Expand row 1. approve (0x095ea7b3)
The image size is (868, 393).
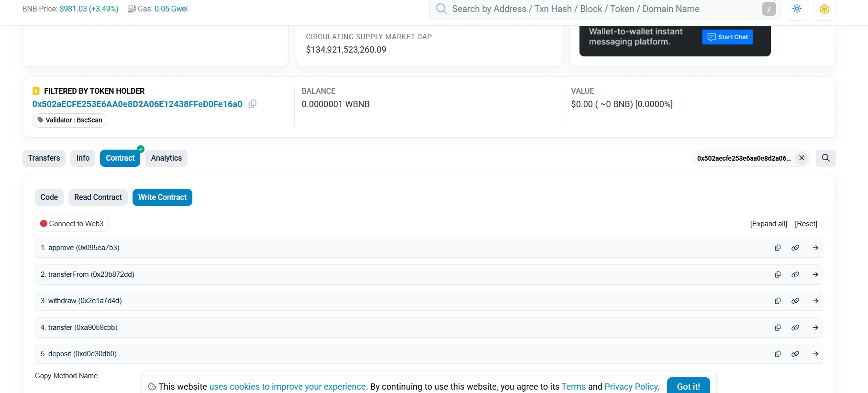(x=429, y=248)
